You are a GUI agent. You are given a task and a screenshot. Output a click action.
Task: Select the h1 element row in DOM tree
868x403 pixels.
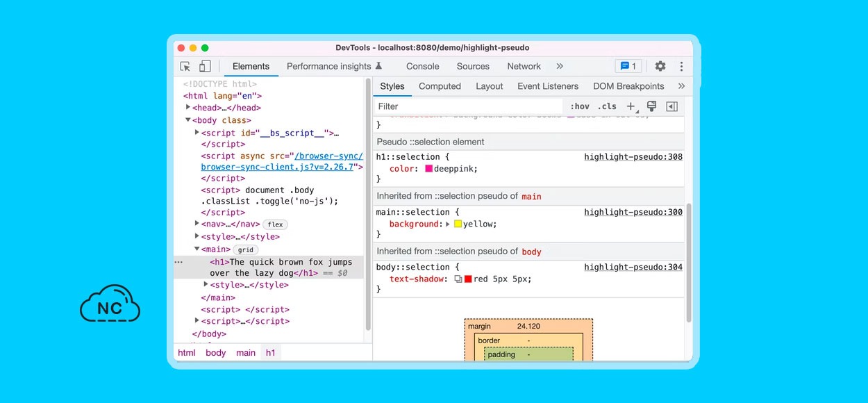point(269,268)
